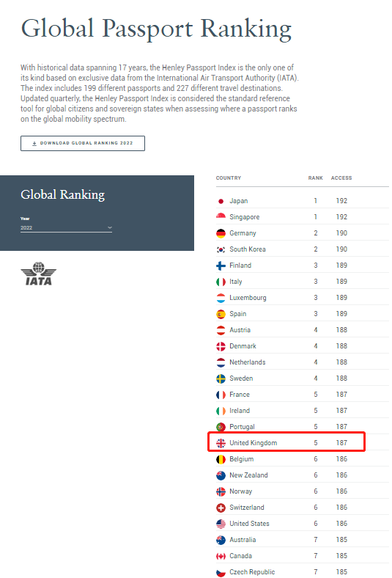Screen dimensions: 392x578
Task: Click the South Korea flag icon
Action: [x=221, y=249]
